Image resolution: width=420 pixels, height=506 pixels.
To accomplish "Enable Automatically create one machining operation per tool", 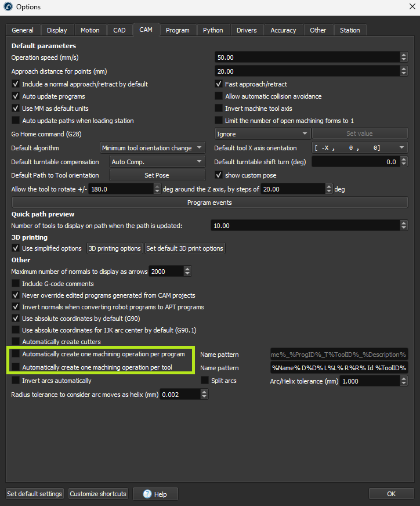I will tap(16, 367).
